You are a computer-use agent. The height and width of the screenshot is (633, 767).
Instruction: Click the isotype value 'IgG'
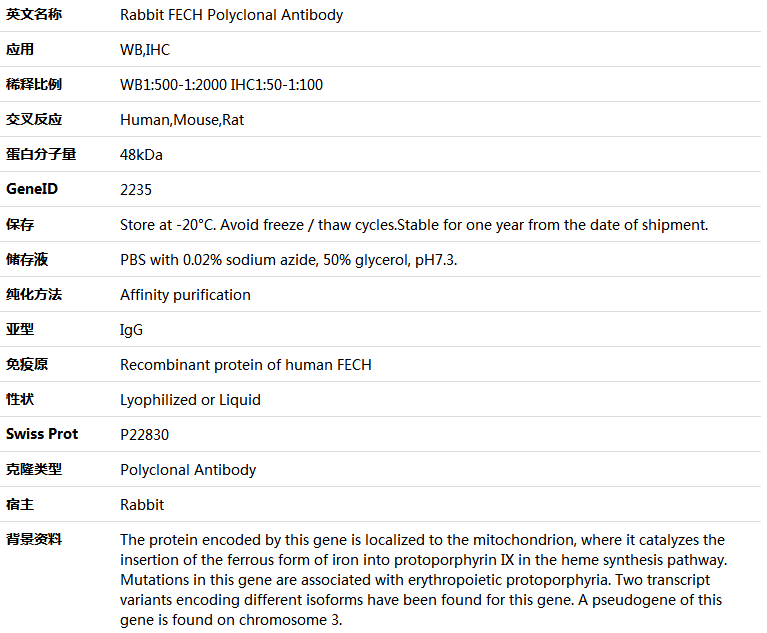pos(131,330)
